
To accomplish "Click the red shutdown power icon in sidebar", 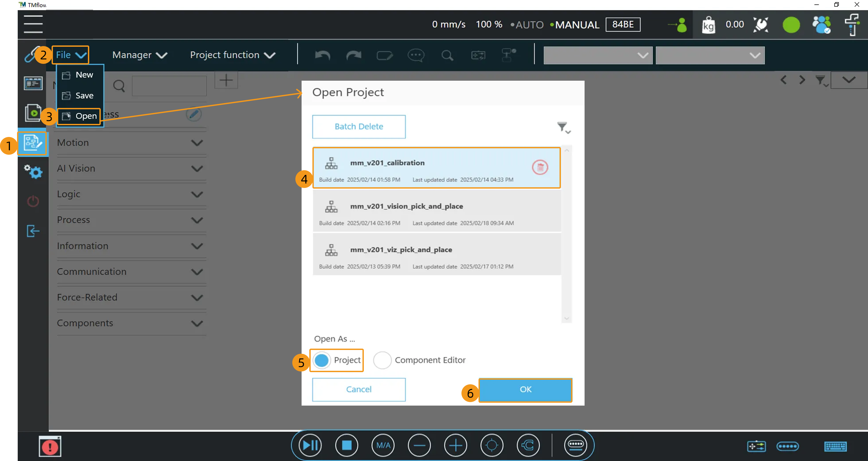I will (x=33, y=201).
